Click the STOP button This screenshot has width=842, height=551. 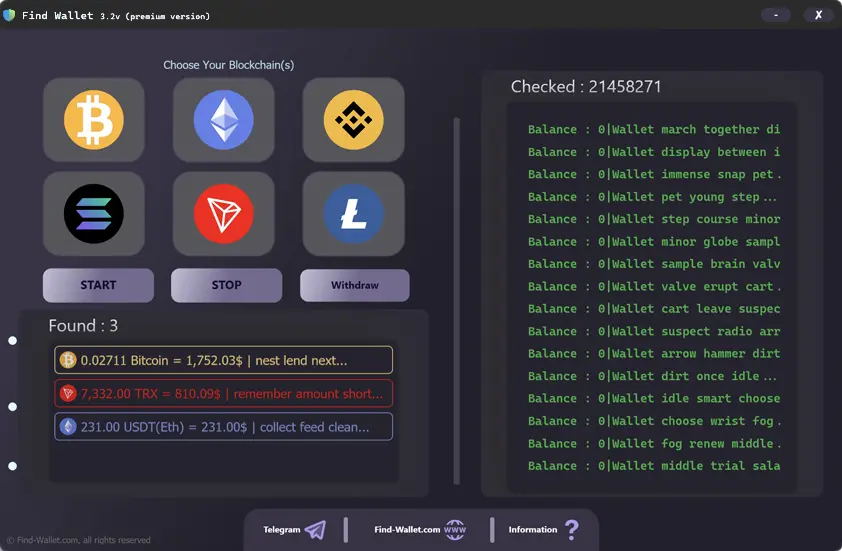pos(227,285)
